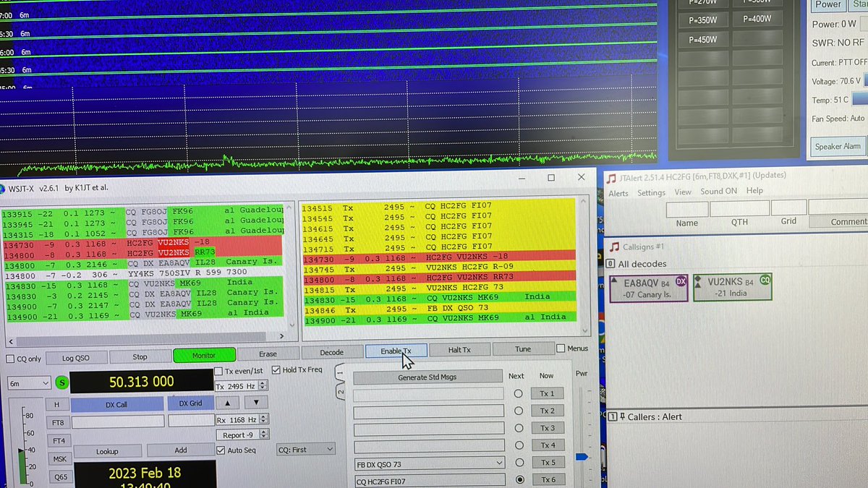Image resolution: width=868 pixels, height=488 pixels.
Task: Enable Tx even/1st checkbox
Action: click(219, 371)
